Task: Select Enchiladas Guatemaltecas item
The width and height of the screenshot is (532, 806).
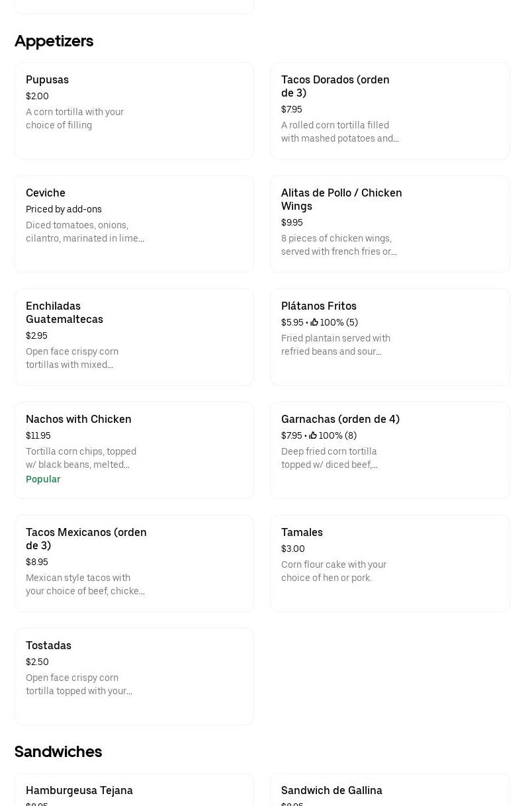Action: point(134,337)
